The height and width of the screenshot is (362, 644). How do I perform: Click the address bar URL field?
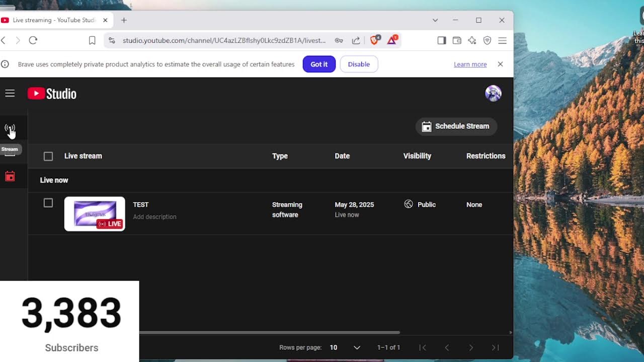224,40
